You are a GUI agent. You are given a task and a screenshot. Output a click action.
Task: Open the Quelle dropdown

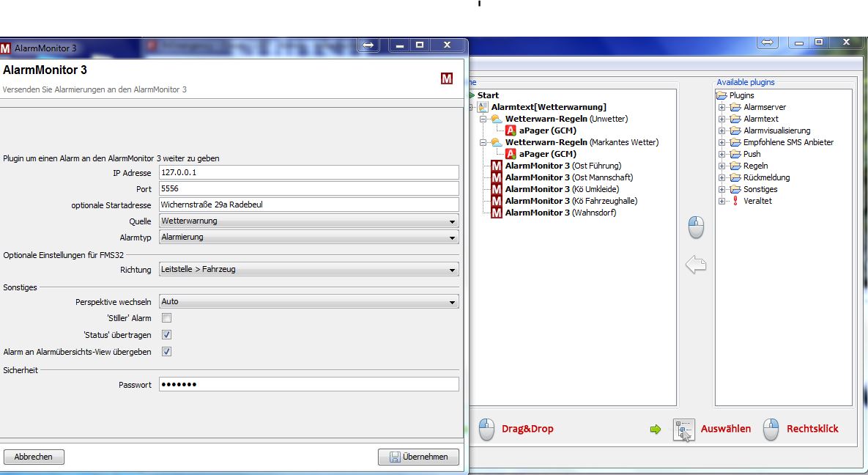click(308, 221)
